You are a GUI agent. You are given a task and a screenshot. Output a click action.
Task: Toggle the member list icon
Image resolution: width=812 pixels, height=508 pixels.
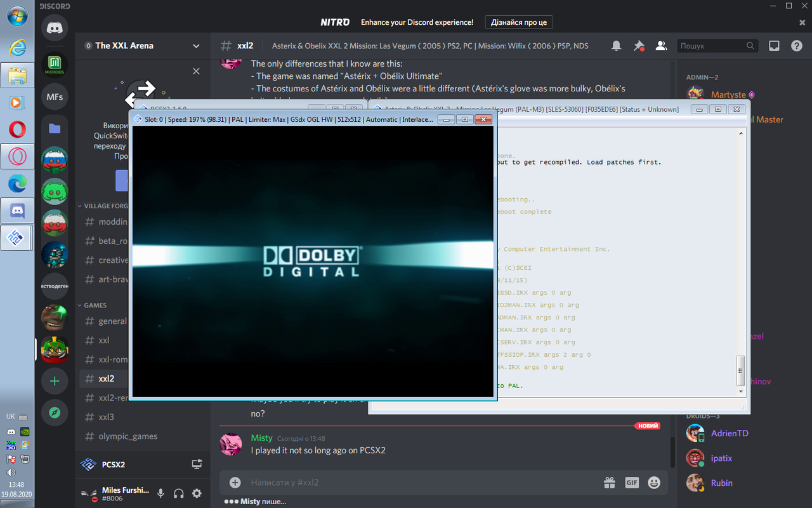[x=661, y=46]
